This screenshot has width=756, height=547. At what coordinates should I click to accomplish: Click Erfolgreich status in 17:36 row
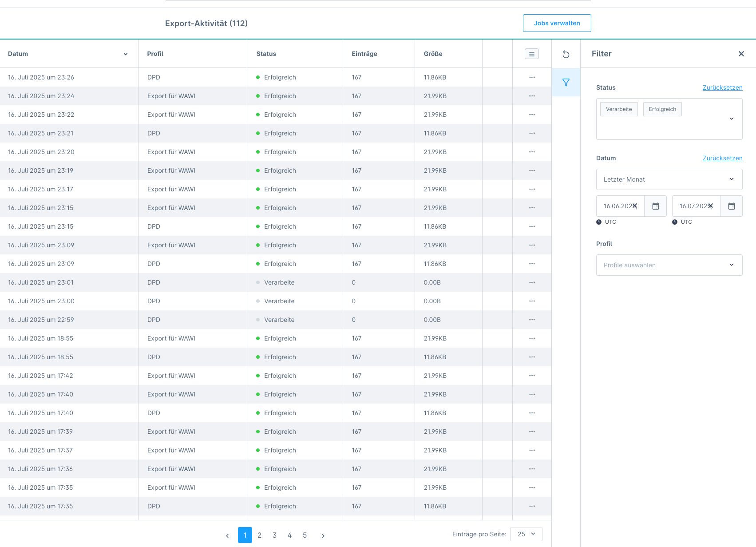click(280, 469)
